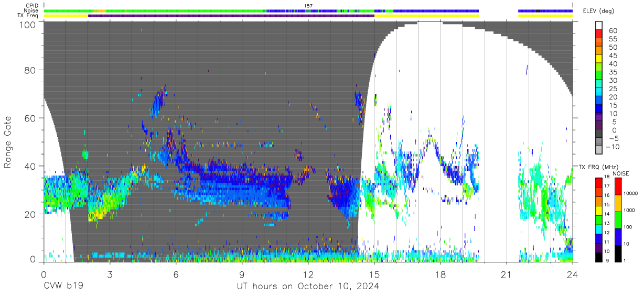Click the yellow 40-45 degree elevation swatch
This screenshot has height=297, width=644.
599,59
